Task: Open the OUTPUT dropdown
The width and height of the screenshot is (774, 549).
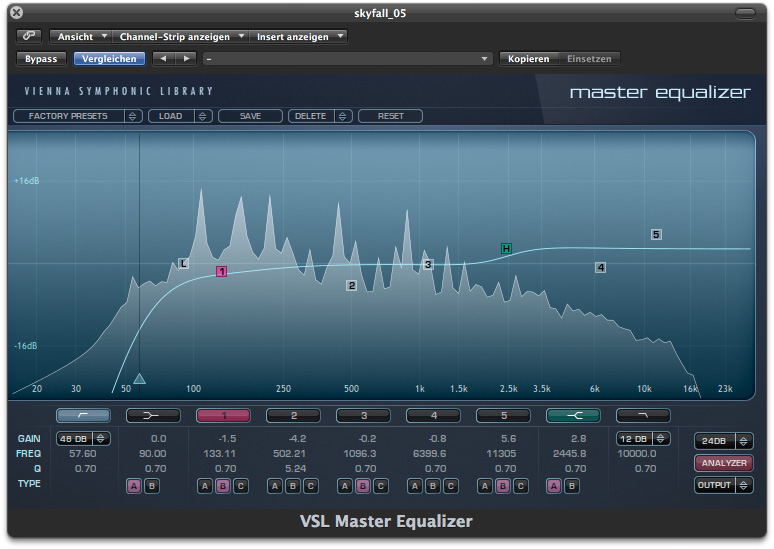Action: pyautogui.click(x=724, y=485)
